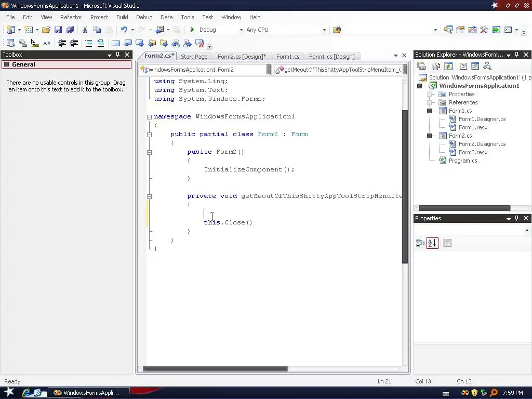This screenshot has width=532, height=399.
Task: Click View Class Diagram in Solution Explorer
Action: point(487,66)
